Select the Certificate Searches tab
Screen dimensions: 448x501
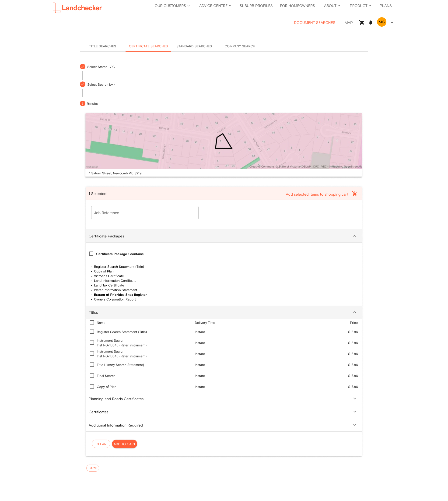148,46
